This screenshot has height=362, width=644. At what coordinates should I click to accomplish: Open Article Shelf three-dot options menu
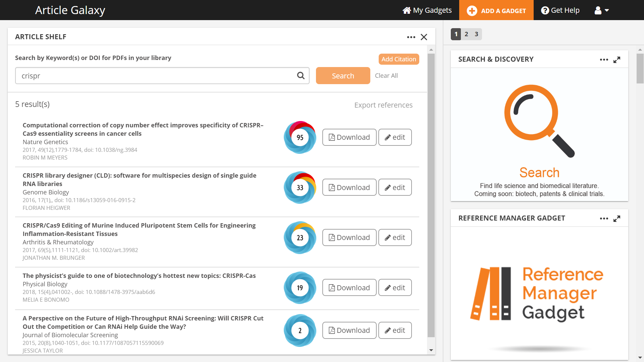coord(411,37)
